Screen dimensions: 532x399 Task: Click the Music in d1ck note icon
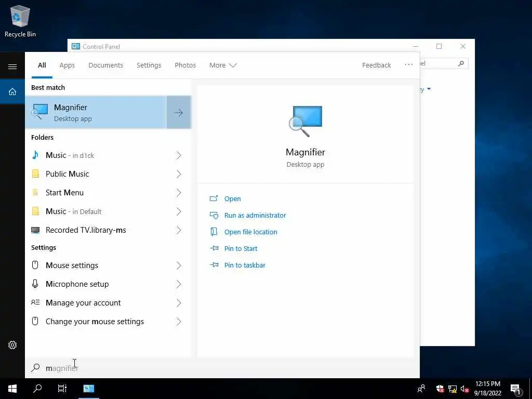click(35, 155)
